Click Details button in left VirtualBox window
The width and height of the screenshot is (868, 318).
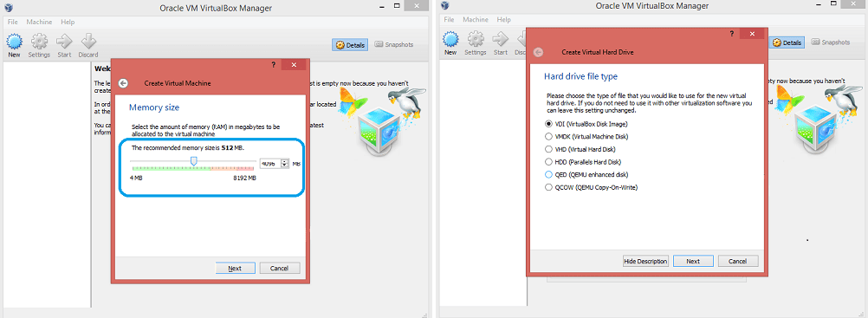point(350,45)
